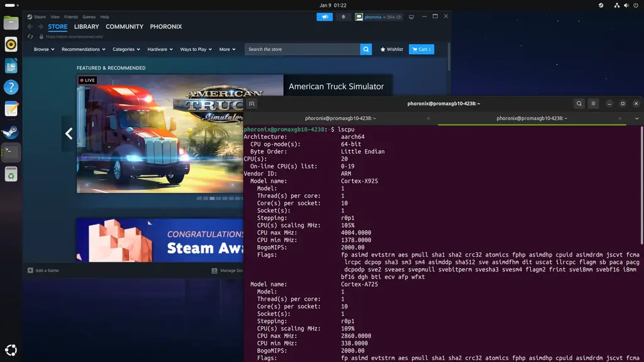
Task: Click the Steam store page scrollbar
Action: coord(448,57)
